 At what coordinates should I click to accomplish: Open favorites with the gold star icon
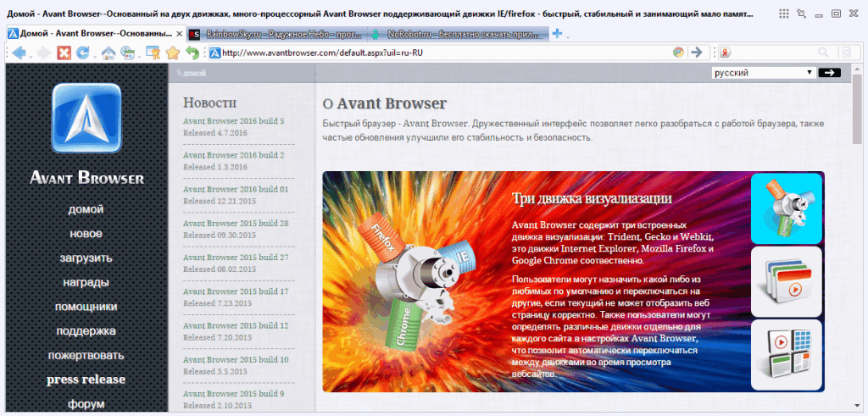tap(173, 53)
